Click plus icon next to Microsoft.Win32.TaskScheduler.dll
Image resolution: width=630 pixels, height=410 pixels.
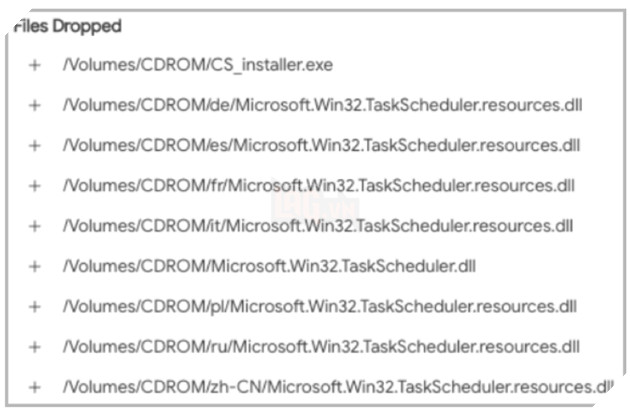[x=35, y=266]
